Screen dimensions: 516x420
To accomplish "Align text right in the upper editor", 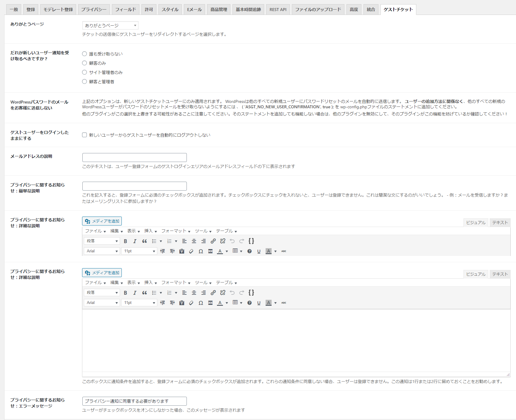I will point(204,241).
